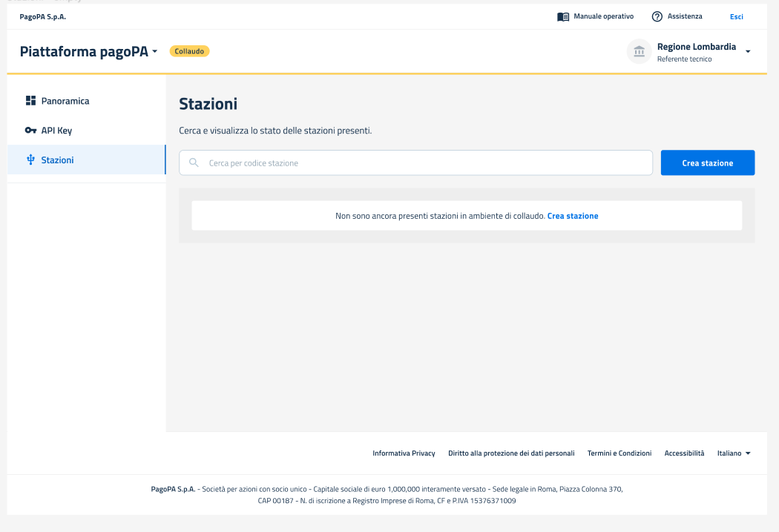
Task: Click the yellow Collaudo environment badge
Action: click(189, 51)
